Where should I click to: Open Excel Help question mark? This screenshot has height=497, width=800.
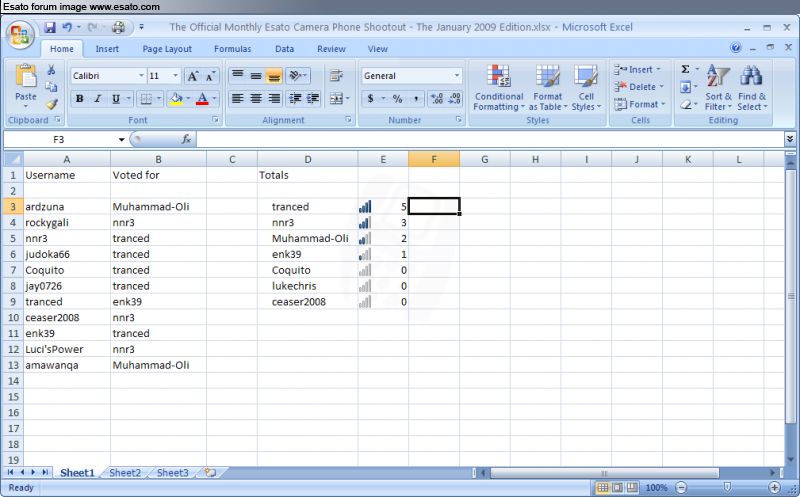tap(735, 48)
